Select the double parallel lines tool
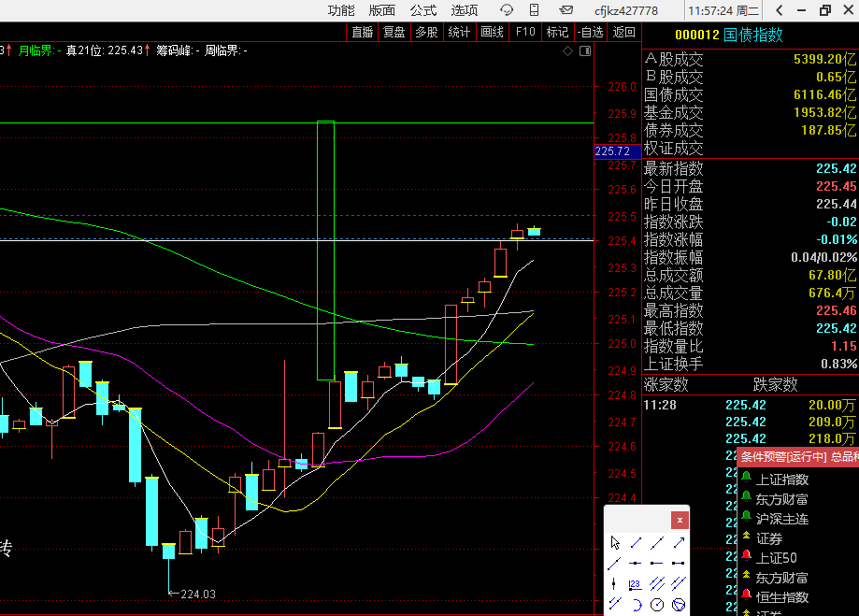 [x=679, y=583]
